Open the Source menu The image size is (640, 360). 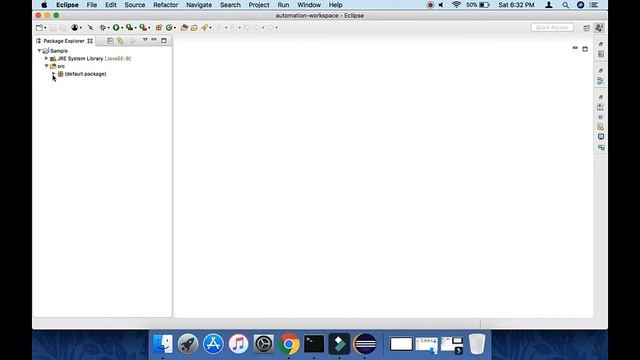tap(135, 5)
